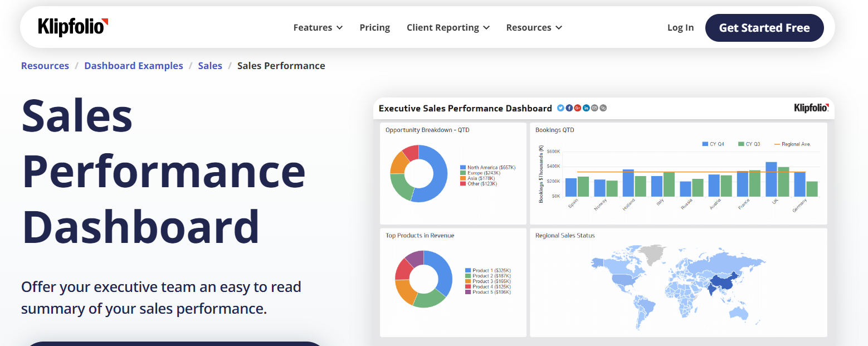This screenshot has height=346, width=868.
Task: Click the 'Product 4 ($125K)' legend label
Action: click(x=491, y=286)
